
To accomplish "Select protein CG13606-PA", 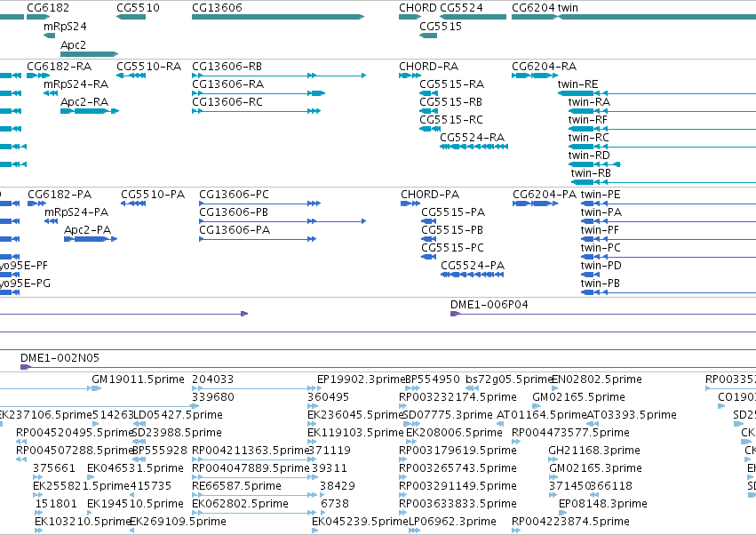I will (x=235, y=230).
